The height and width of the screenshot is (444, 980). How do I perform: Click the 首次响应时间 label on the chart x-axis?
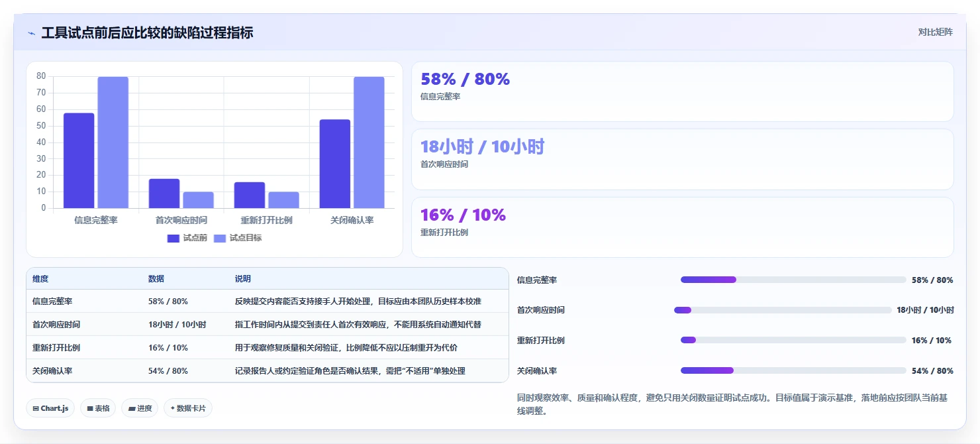pyautogui.click(x=181, y=220)
